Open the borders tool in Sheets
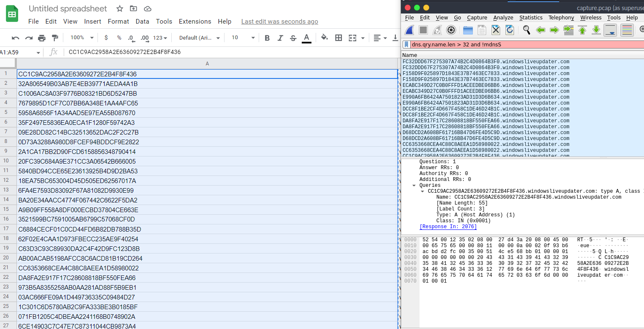This screenshot has height=329, width=644. click(x=338, y=38)
